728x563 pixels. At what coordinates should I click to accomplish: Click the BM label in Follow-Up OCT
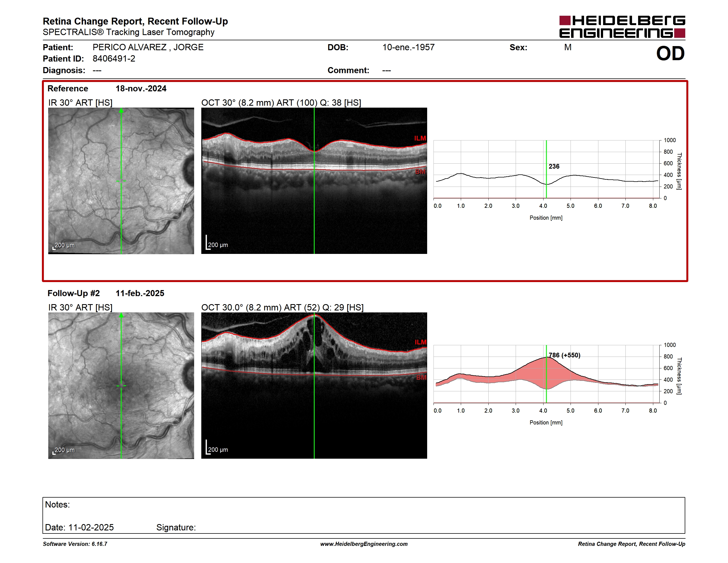point(421,378)
